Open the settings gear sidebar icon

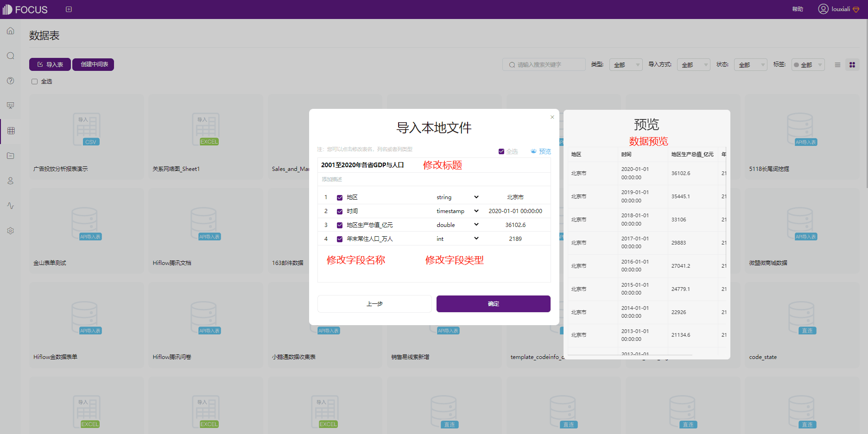click(x=10, y=231)
